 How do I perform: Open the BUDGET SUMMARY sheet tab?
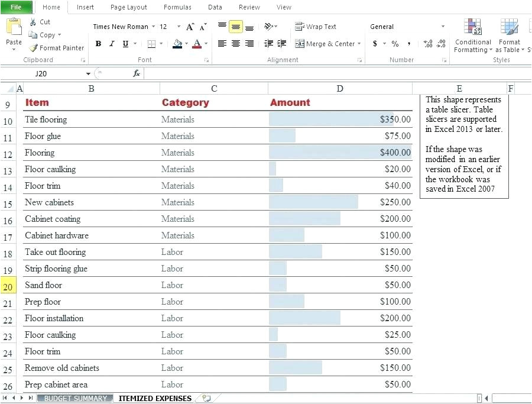(x=75, y=398)
